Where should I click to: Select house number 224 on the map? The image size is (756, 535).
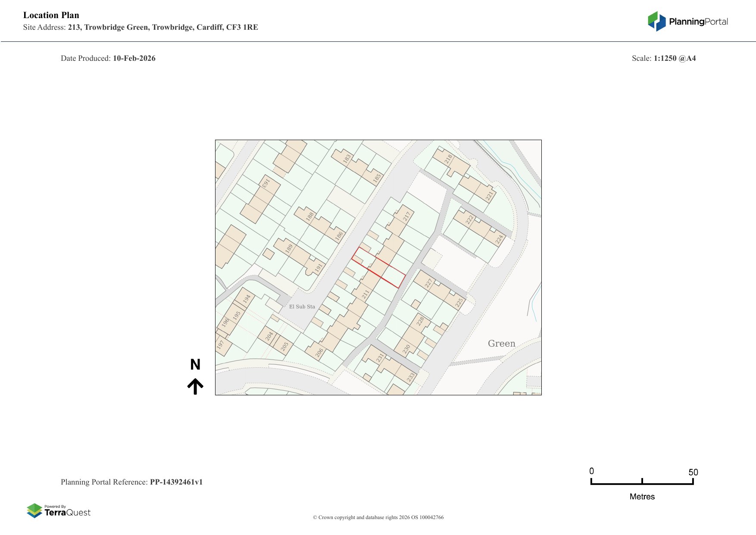(499, 239)
